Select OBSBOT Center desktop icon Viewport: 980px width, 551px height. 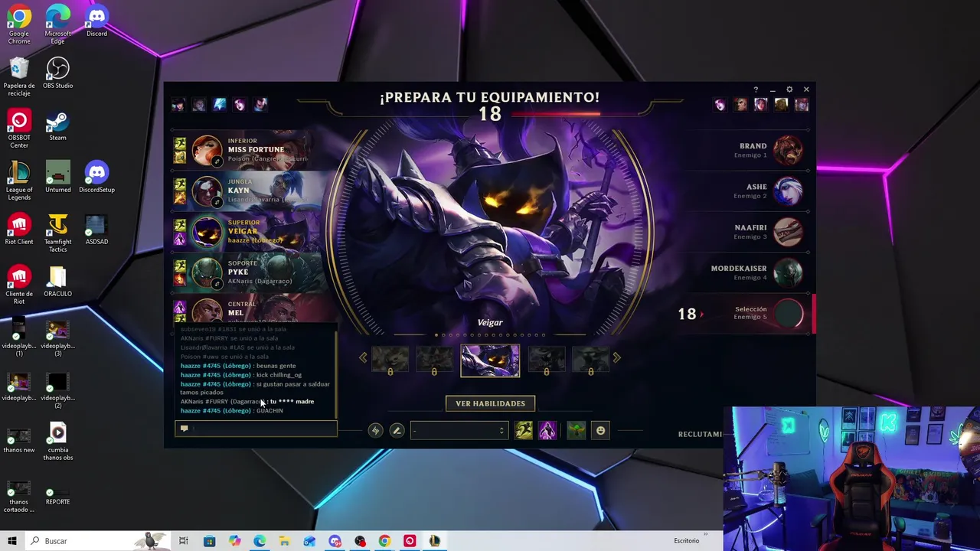pos(19,129)
